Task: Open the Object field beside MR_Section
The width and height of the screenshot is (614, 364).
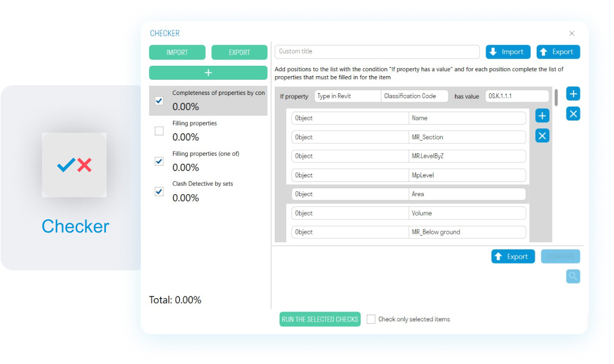Action: point(350,137)
